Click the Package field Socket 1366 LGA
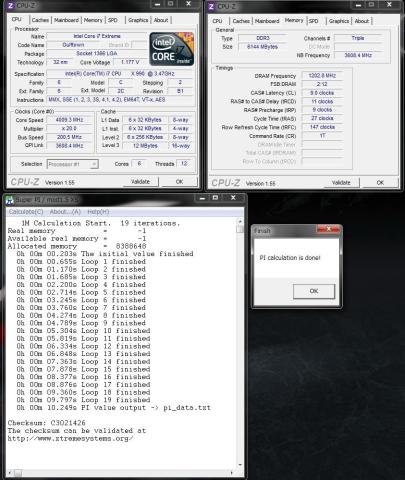Image resolution: width=405 pixels, height=480 pixels. pos(97,53)
